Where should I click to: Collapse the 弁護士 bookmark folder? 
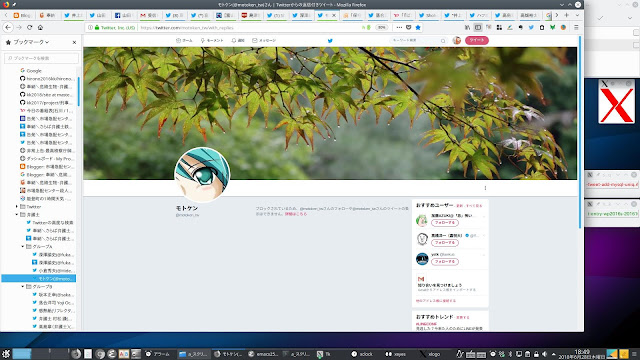tap(17, 214)
